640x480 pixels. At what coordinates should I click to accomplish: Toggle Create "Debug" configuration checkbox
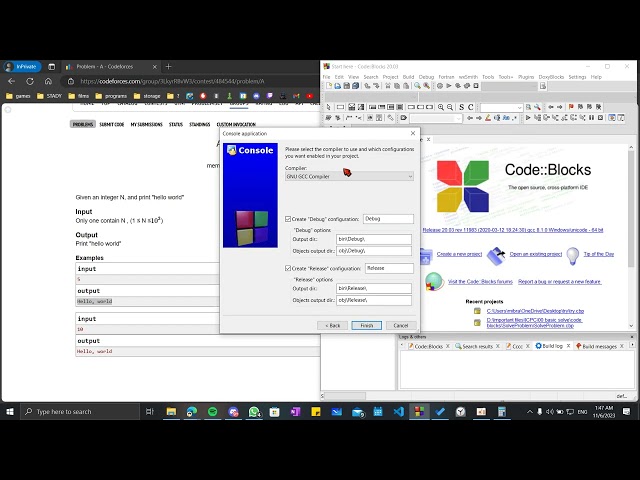click(x=288, y=219)
